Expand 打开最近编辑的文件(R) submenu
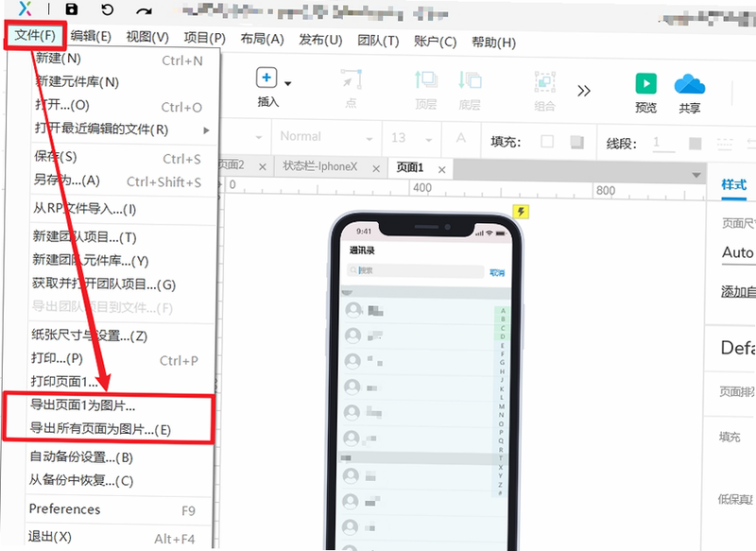 pos(124,129)
